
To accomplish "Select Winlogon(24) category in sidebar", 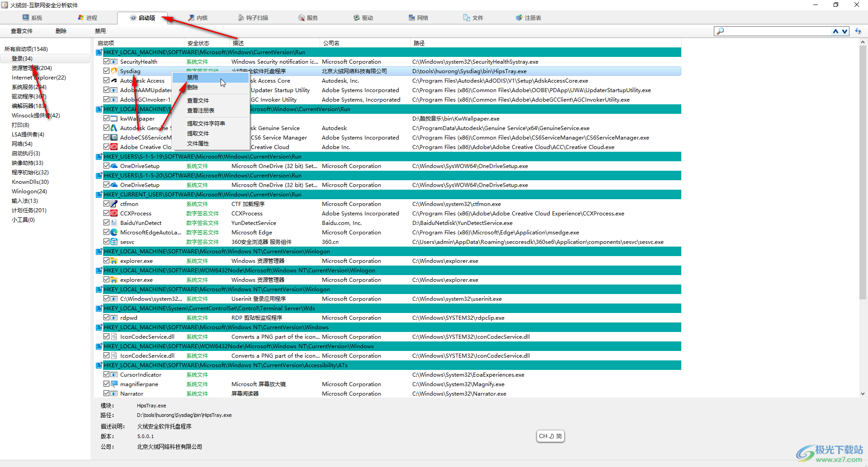I will coord(29,191).
